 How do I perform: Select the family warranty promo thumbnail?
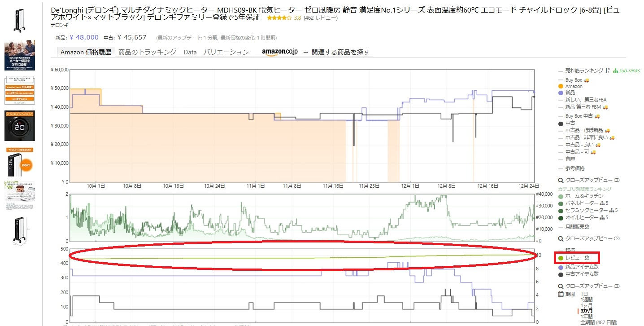19,56
